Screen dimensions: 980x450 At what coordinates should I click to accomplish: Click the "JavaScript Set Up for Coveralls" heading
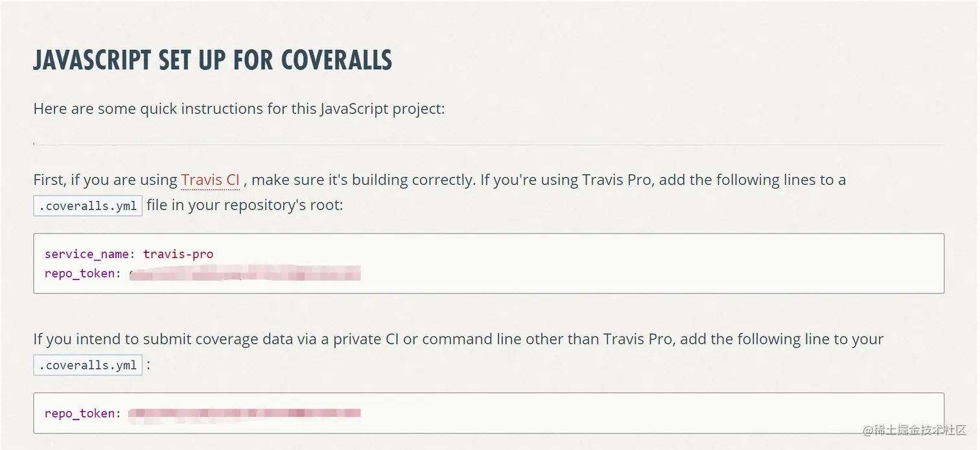[213, 60]
